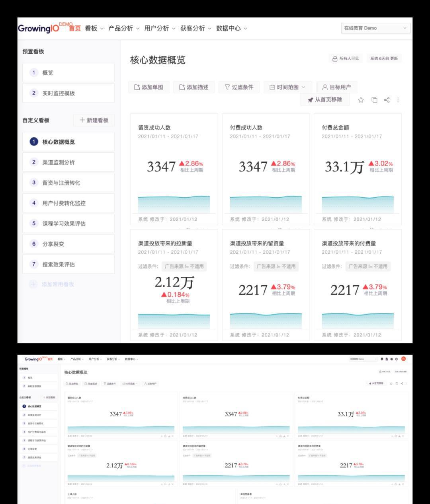Screen dimensions: 430x504
Task: Click 从首页移除 button in the wide bottom view
Action: [x=377, y=383]
